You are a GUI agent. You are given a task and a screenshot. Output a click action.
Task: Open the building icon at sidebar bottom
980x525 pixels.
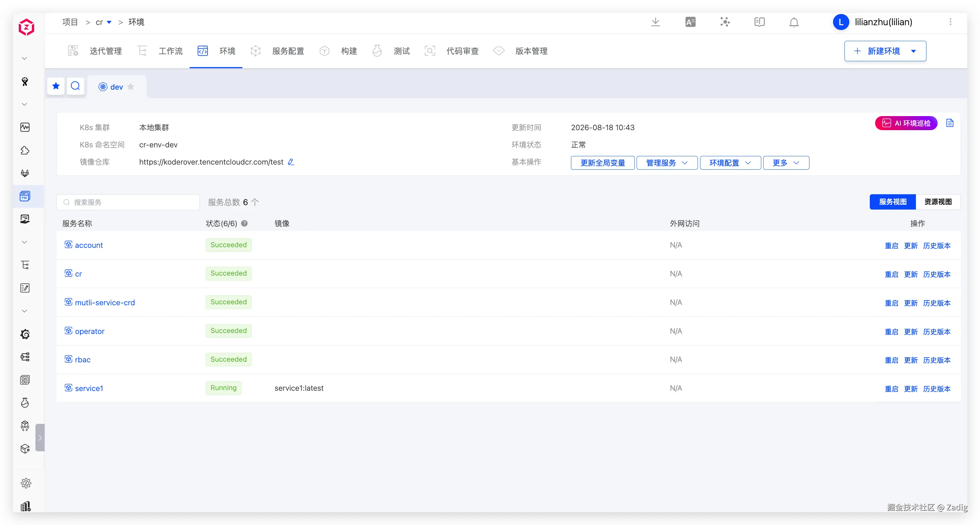[x=26, y=507]
